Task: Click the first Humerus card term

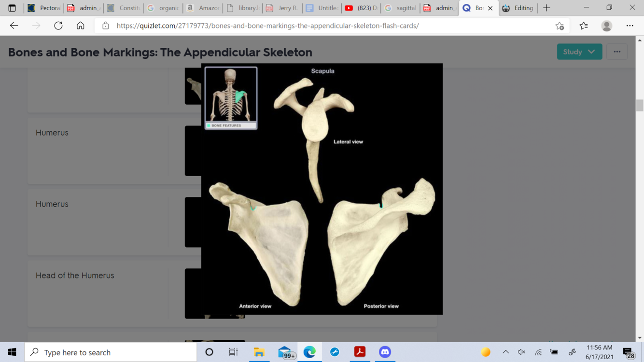Action: coord(52,133)
